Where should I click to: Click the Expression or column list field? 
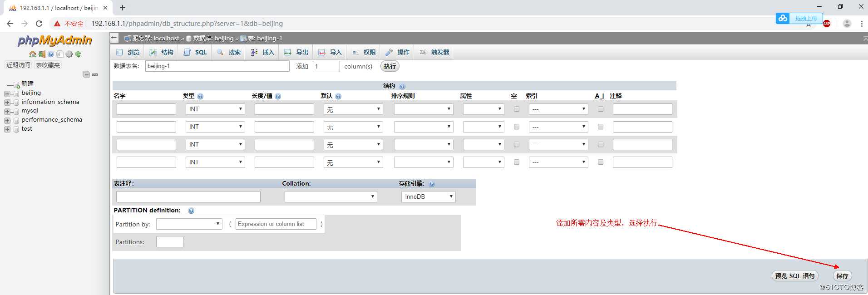[x=276, y=224]
